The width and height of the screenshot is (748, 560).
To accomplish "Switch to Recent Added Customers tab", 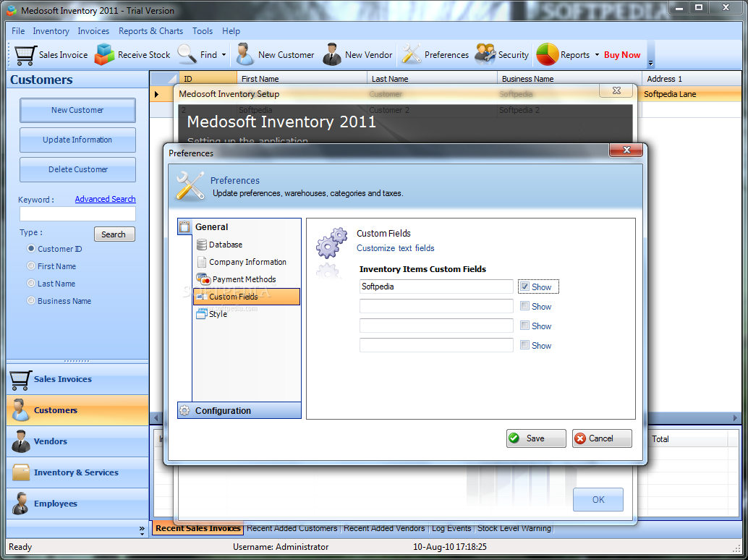I will 292,528.
